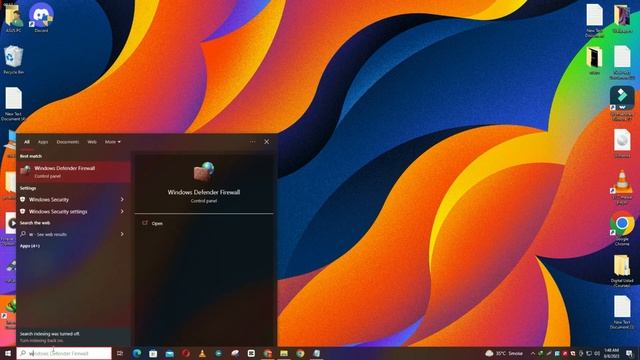The width and height of the screenshot is (640, 360).
Task: Expand the More filter dropdown
Action: point(113,142)
